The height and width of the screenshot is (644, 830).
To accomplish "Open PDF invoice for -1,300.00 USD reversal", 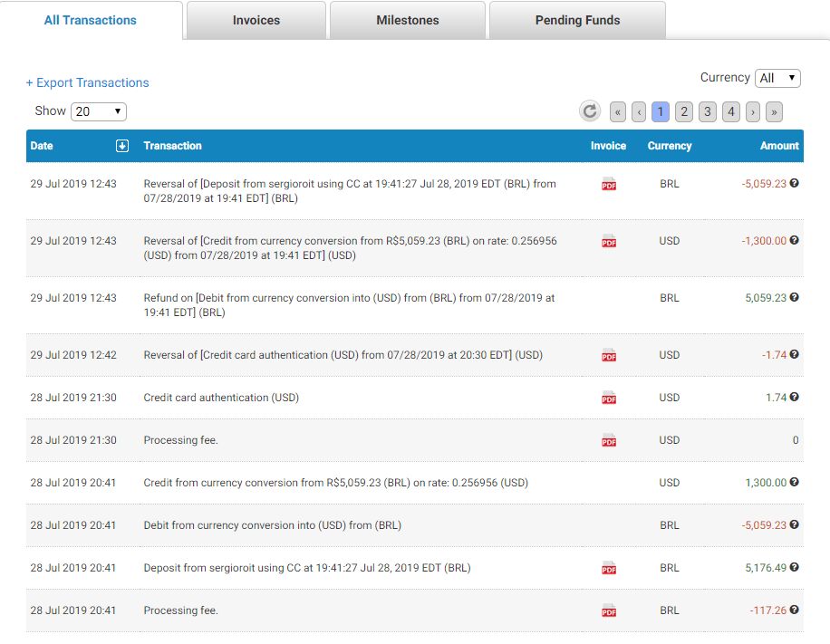I will (x=609, y=242).
